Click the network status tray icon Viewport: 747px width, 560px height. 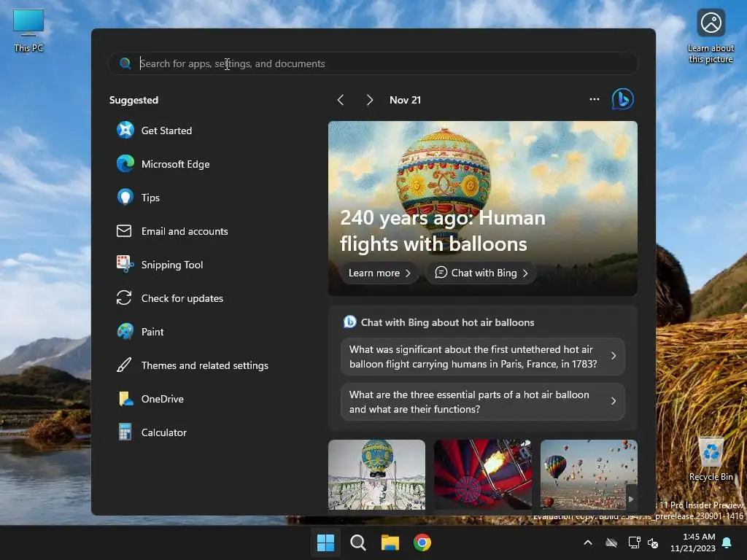coord(634,542)
